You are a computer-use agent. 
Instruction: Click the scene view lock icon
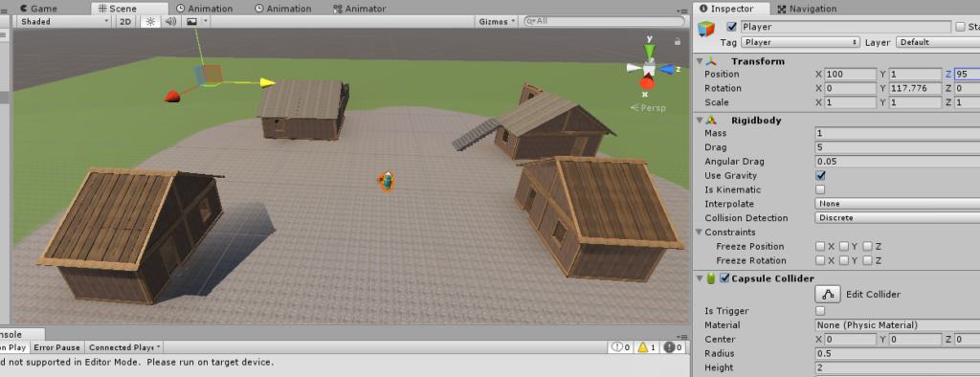click(x=677, y=41)
